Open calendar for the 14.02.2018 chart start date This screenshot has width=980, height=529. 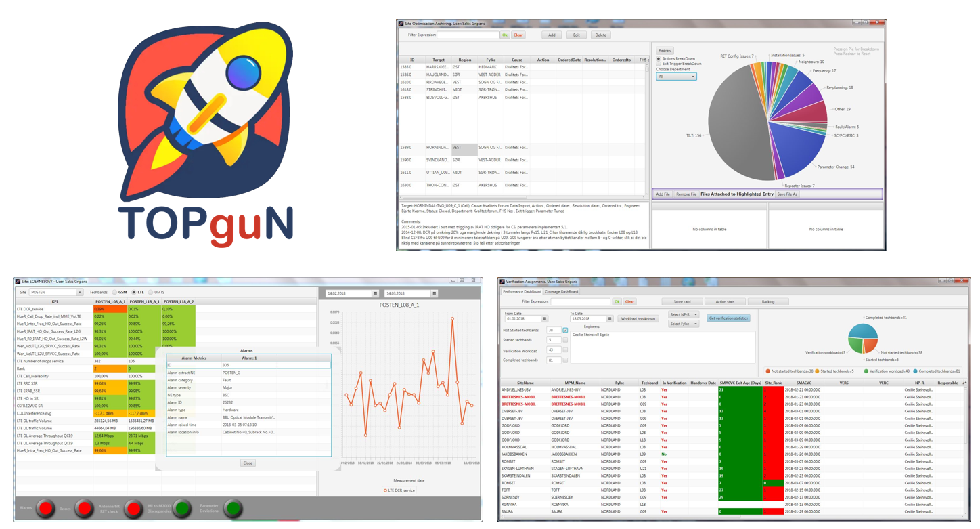(x=376, y=293)
